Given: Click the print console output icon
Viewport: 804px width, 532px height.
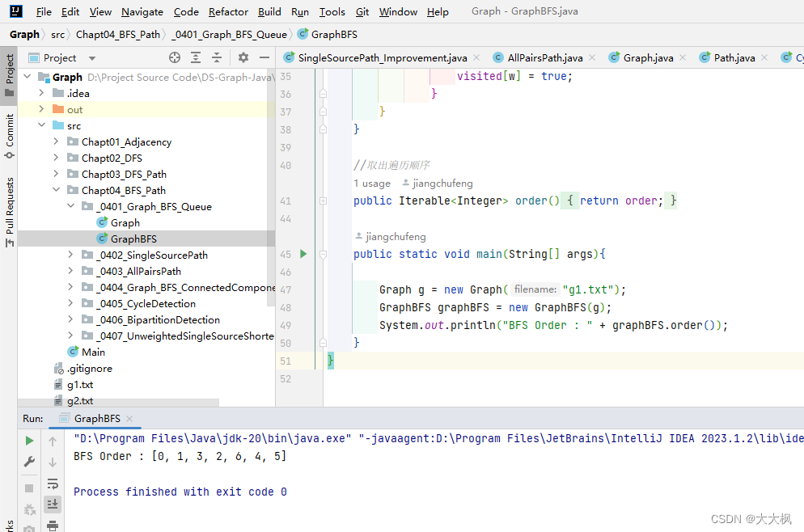Looking at the screenshot, I should [x=53, y=526].
